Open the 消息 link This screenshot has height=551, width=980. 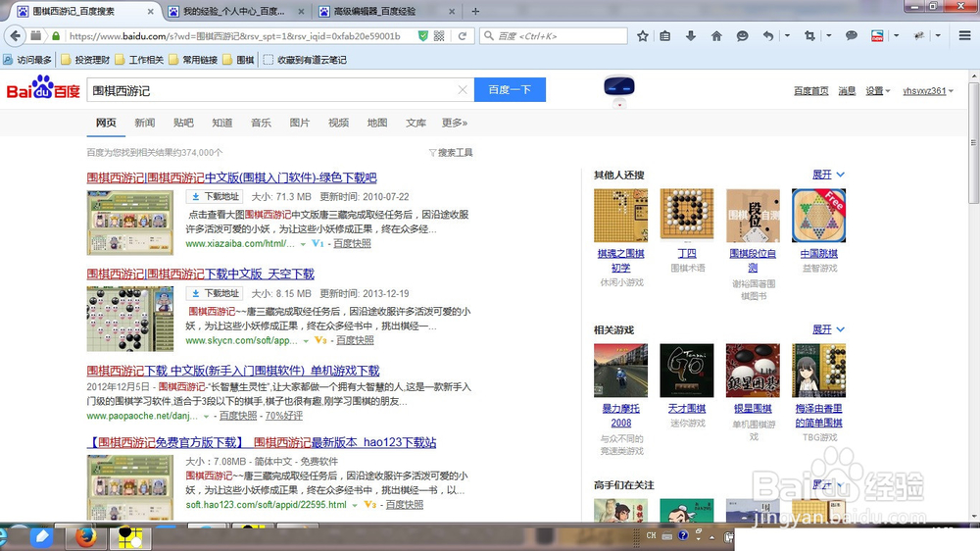click(847, 90)
